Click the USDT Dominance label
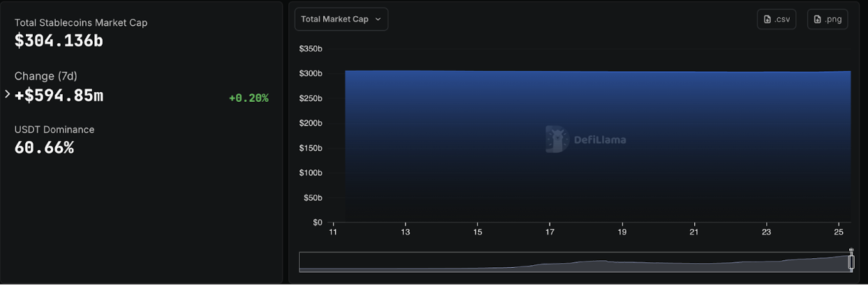 click(54, 130)
